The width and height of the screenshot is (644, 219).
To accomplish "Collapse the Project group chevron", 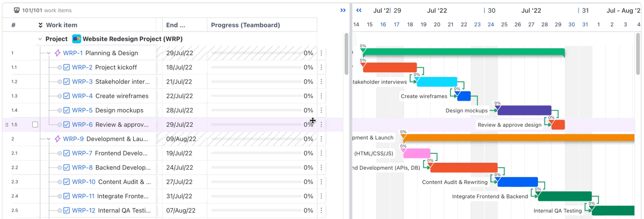I will click(x=40, y=39).
